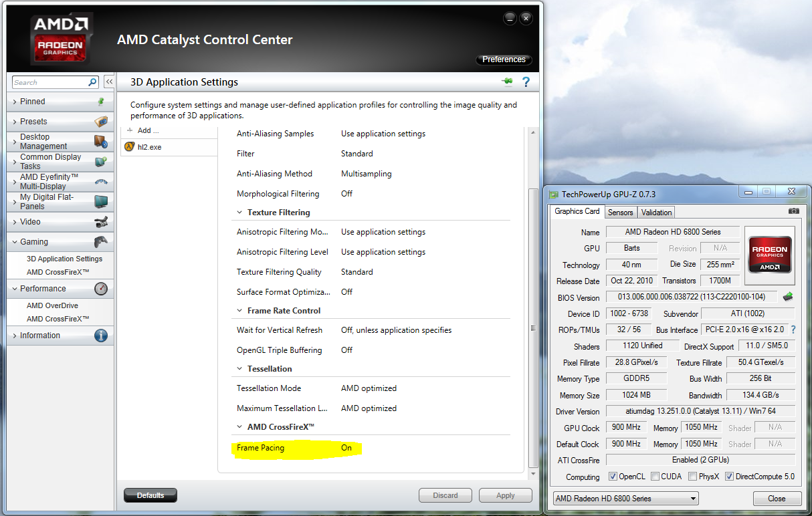The image size is (812, 516).
Task: Click Bus Interface question mark in GPU-Z
Action: point(793,330)
